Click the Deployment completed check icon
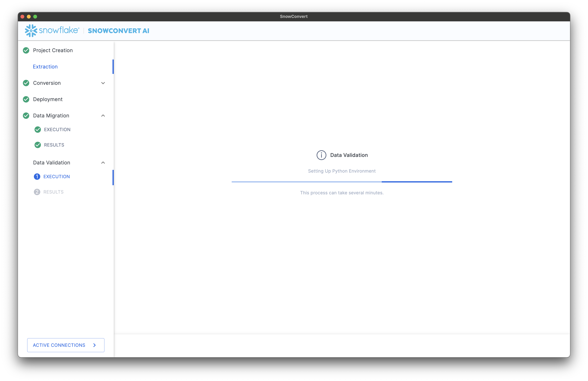Screen dimensions: 588x381 (x=26, y=99)
